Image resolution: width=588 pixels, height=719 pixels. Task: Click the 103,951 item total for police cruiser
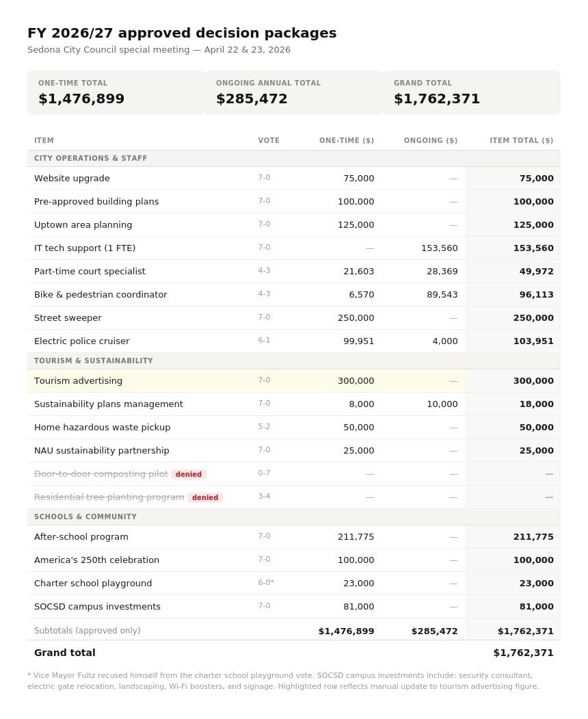coord(533,341)
